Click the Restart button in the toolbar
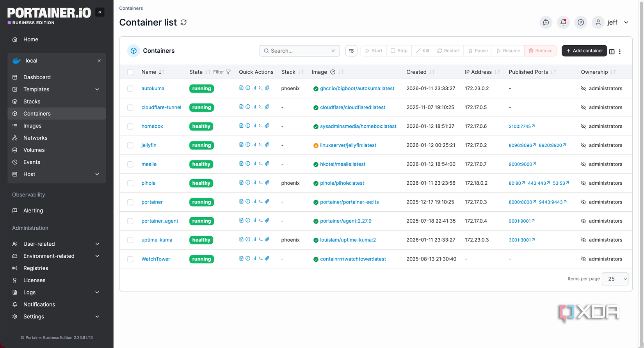The width and height of the screenshot is (644, 348). click(448, 51)
